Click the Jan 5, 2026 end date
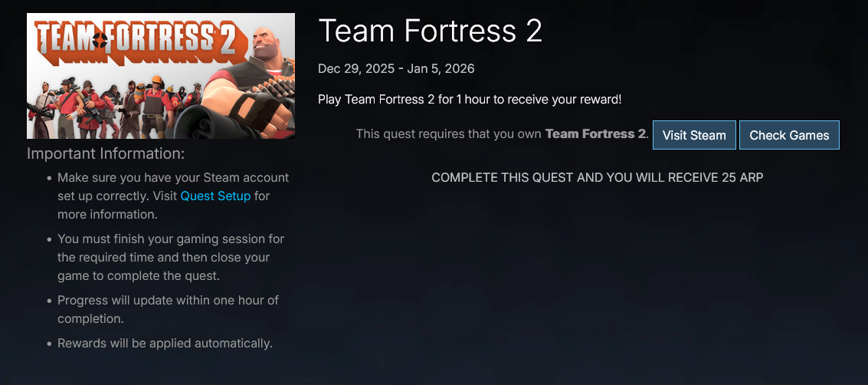This screenshot has height=385, width=868. pos(443,69)
